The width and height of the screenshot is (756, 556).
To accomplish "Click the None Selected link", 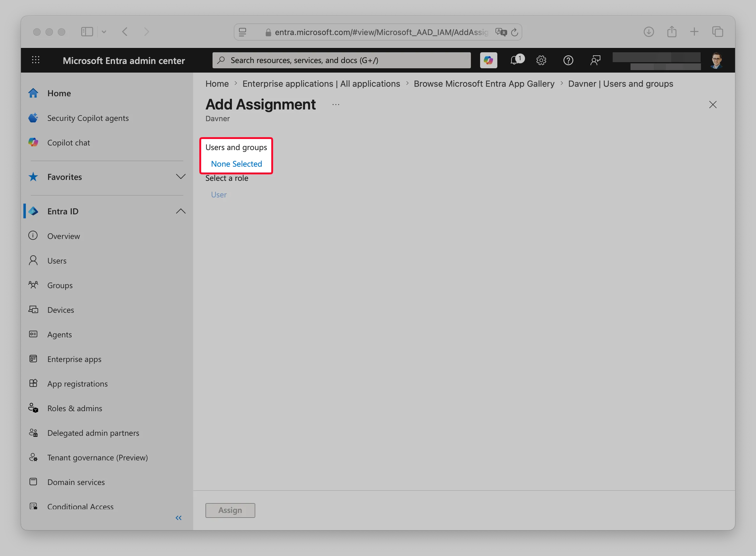I will (236, 164).
